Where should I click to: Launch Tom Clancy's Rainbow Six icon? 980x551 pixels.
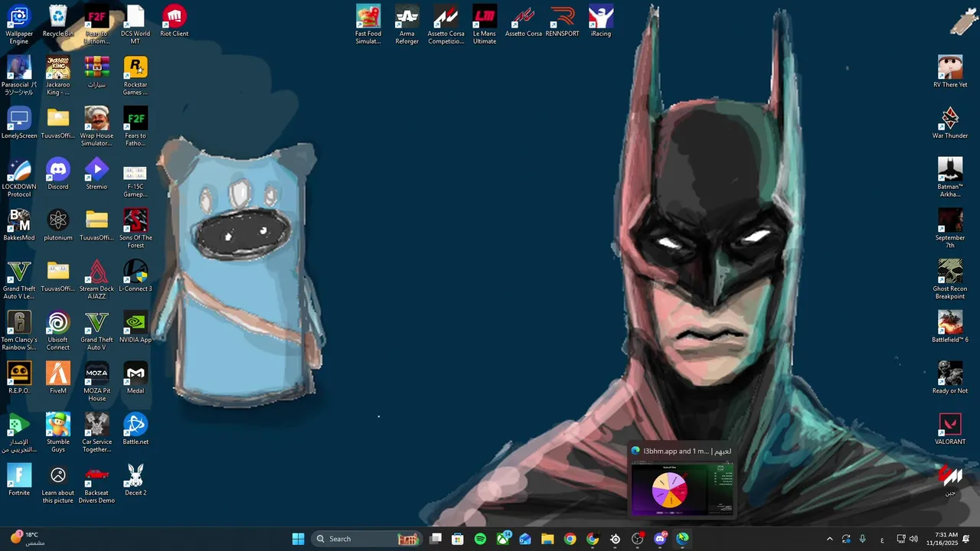(x=19, y=331)
